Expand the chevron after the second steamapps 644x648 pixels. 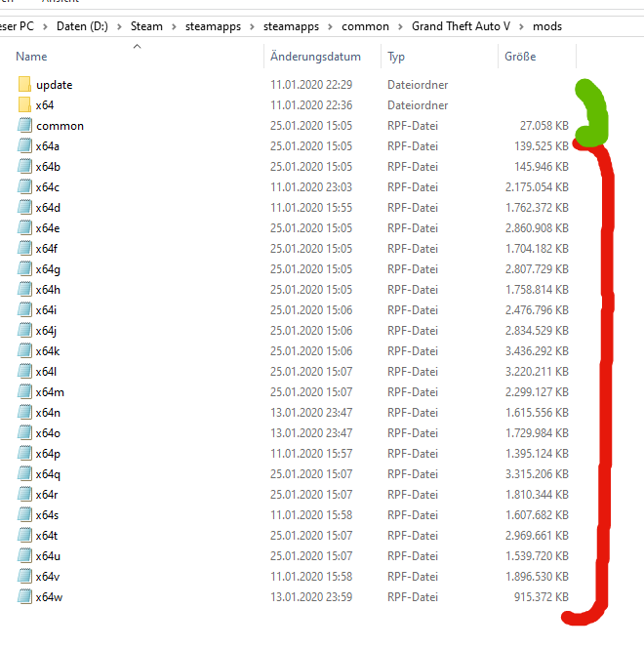[330, 27]
